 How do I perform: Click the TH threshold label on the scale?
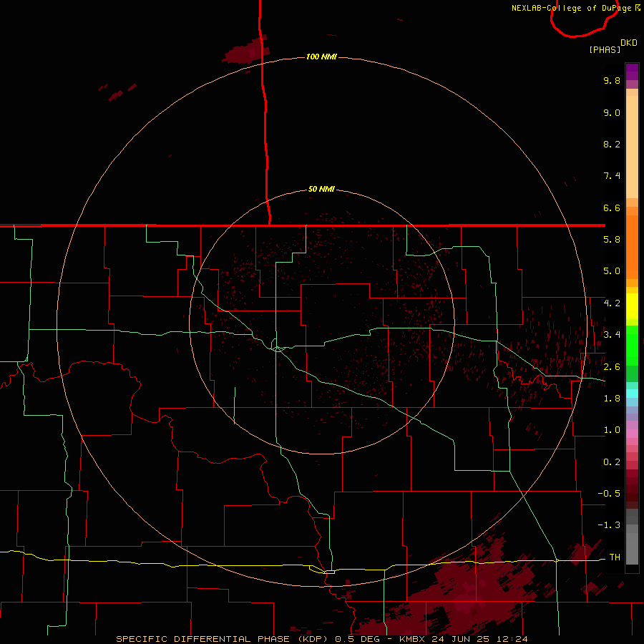(x=615, y=557)
